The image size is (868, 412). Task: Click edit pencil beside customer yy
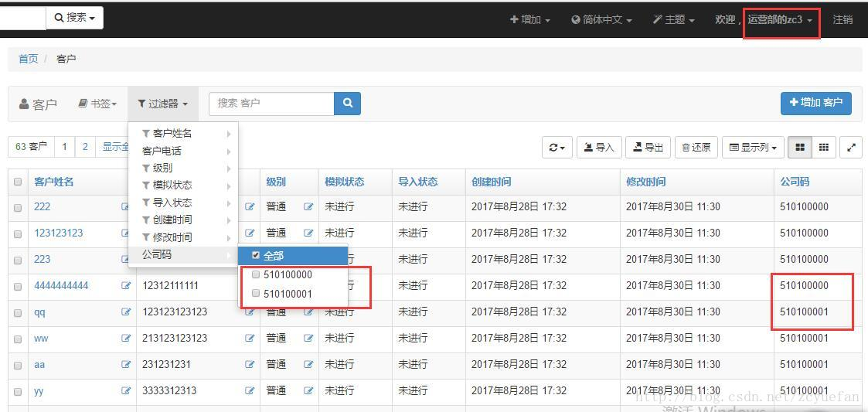(x=126, y=391)
